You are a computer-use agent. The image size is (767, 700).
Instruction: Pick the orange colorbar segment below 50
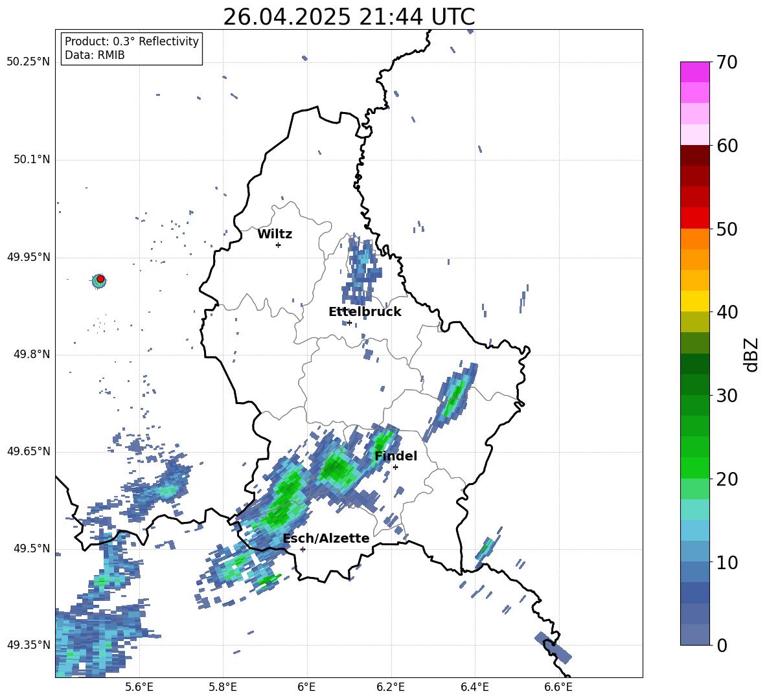coord(694,239)
